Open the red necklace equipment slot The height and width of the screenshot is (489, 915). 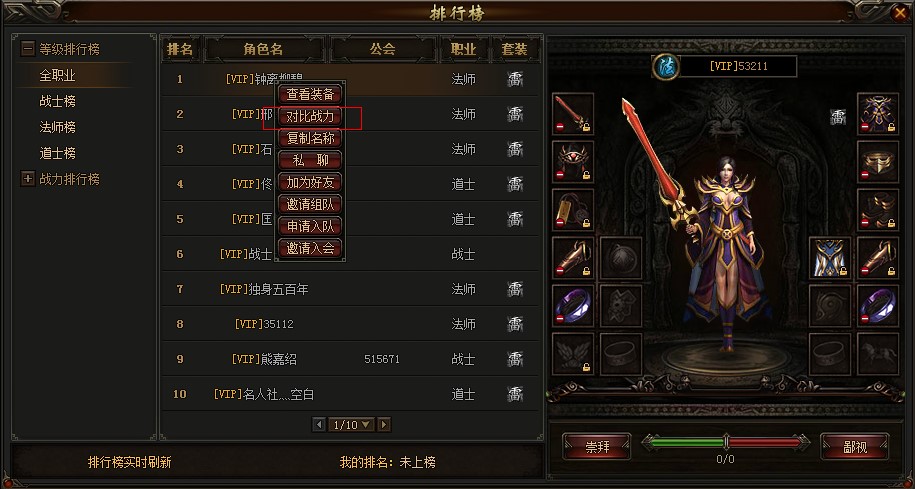(573, 161)
